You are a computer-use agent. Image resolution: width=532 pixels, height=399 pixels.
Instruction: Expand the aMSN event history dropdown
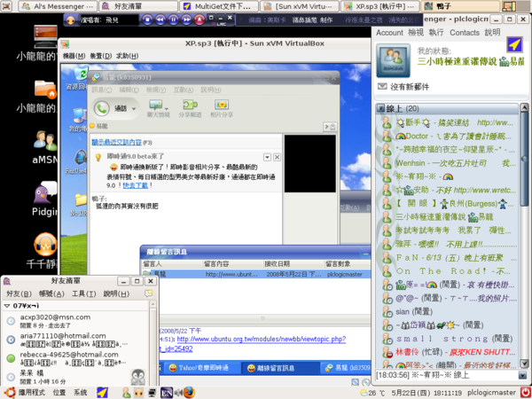coord(522,375)
